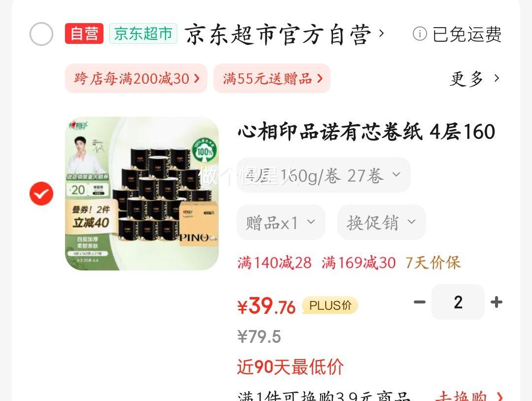Uncheck the selected 心相印 item checkbox

pyautogui.click(x=41, y=194)
